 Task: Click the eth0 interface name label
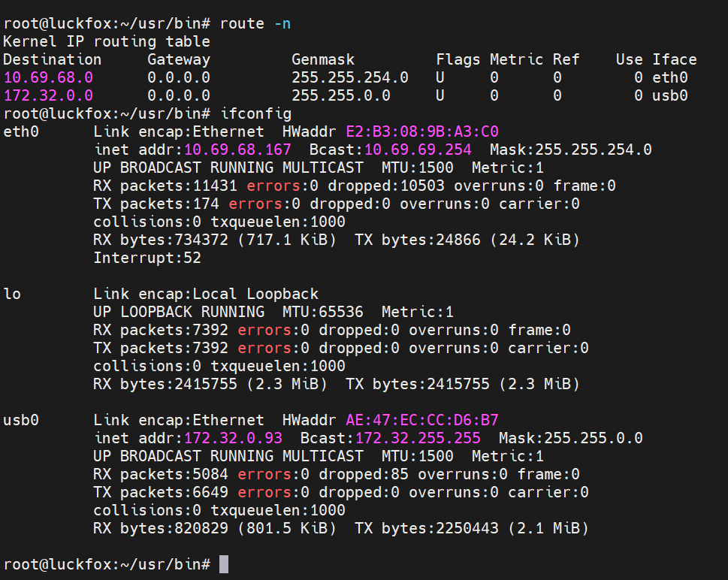[21, 132]
